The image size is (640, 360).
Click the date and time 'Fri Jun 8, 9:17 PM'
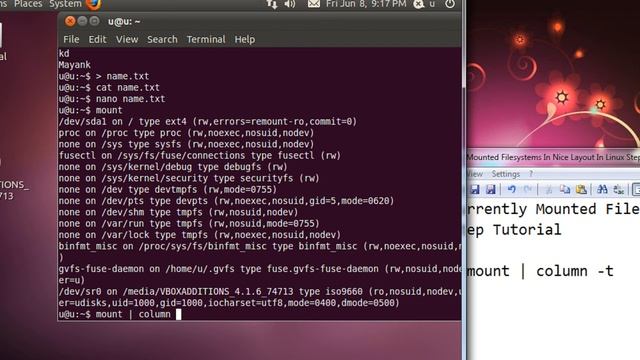366,4
